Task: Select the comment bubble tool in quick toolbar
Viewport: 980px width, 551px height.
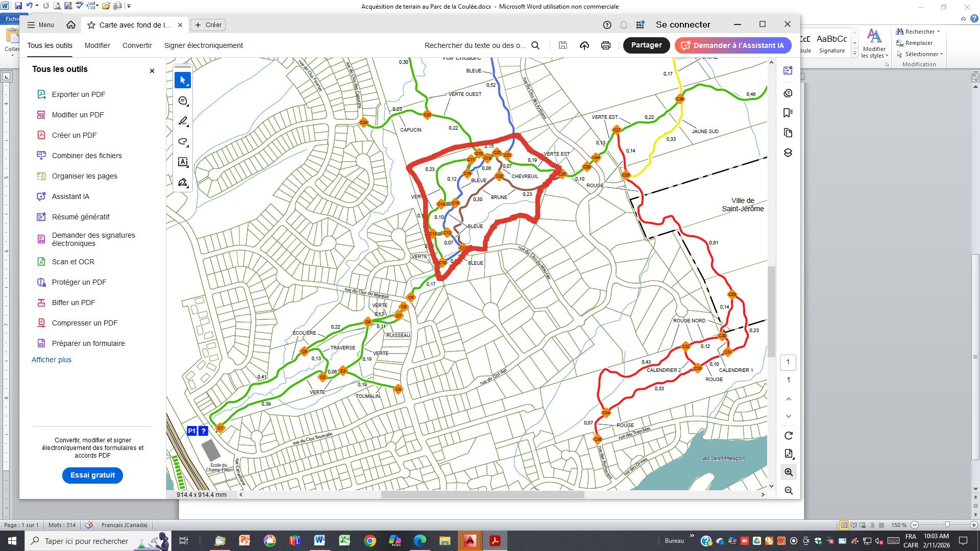Action: coord(183,101)
